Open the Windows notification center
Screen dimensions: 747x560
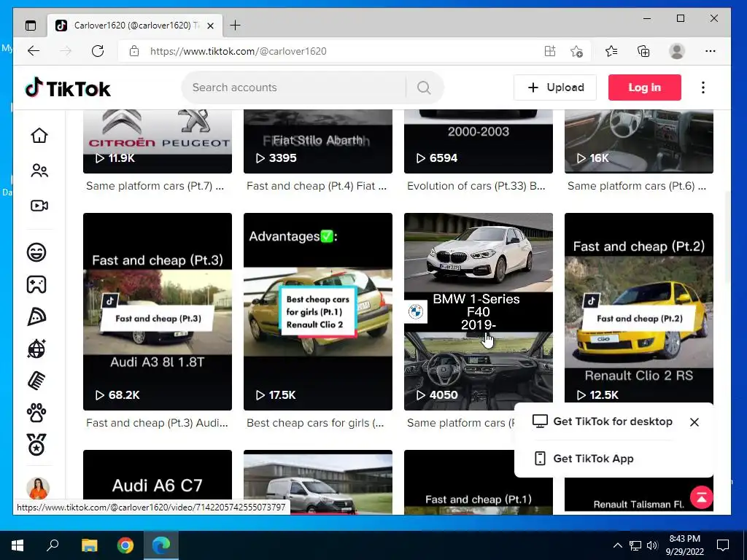tap(723, 545)
